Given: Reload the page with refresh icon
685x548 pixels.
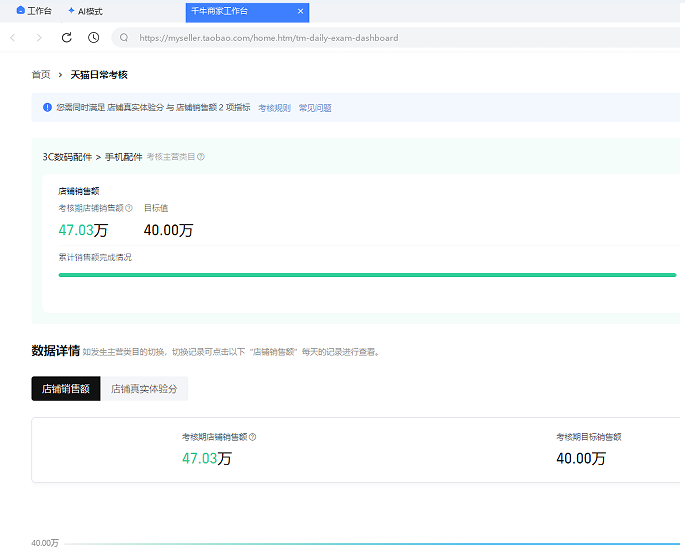Looking at the screenshot, I should pyautogui.click(x=67, y=38).
